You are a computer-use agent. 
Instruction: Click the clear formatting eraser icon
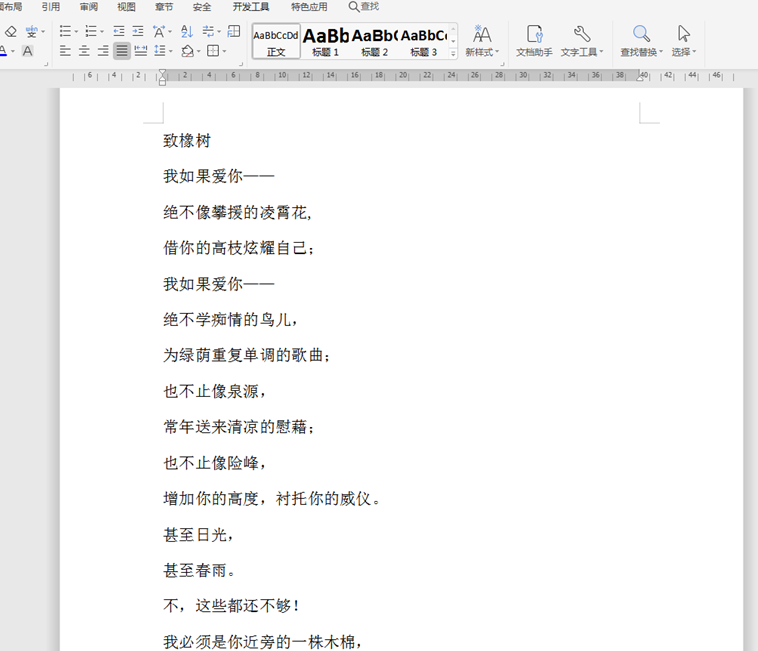(11, 32)
